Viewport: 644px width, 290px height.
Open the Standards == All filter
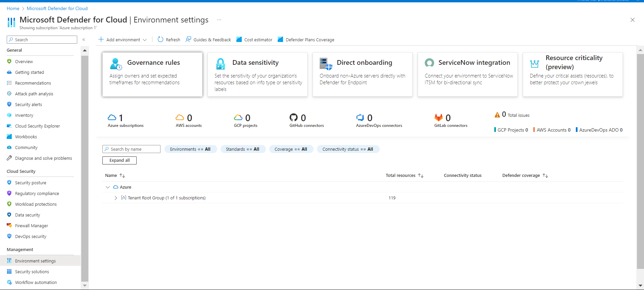pyautogui.click(x=243, y=149)
